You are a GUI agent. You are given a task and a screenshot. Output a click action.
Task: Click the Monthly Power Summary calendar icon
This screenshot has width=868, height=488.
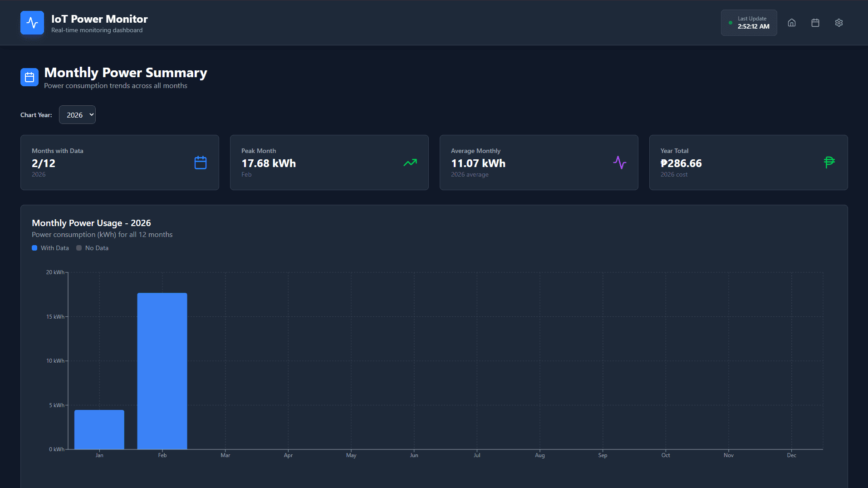point(29,77)
